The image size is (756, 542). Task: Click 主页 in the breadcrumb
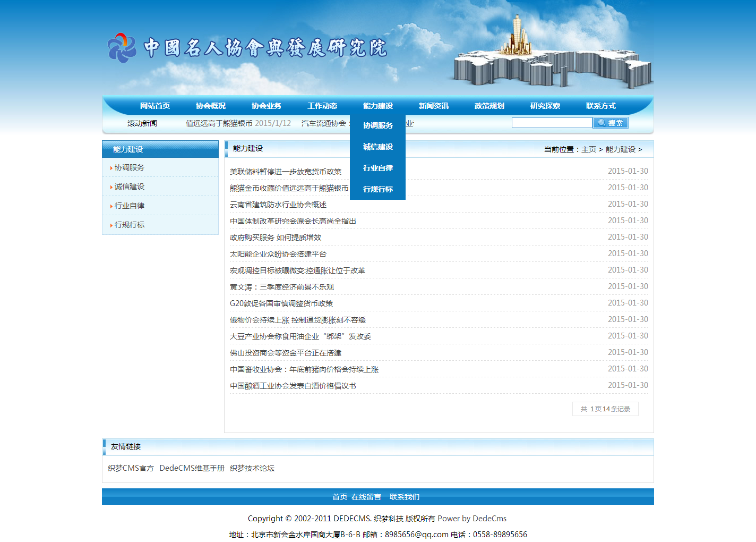click(x=588, y=149)
